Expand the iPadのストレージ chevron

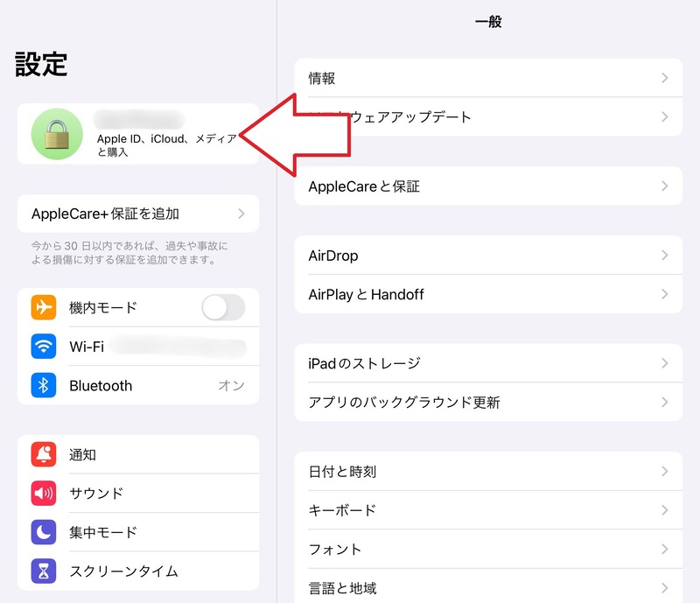[665, 363]
